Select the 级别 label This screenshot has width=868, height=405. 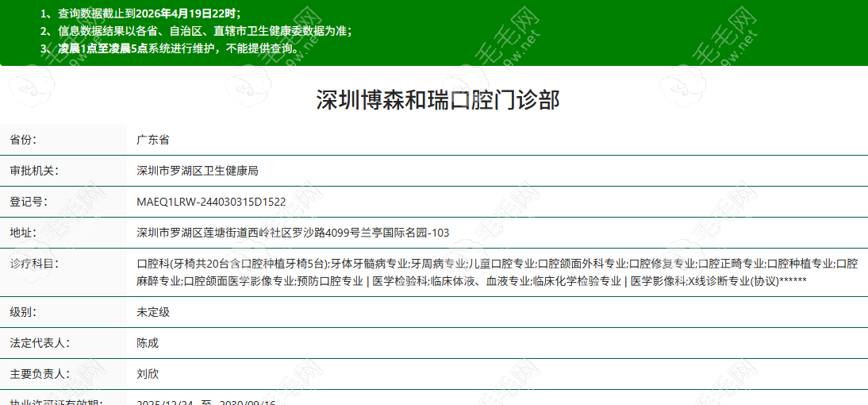23,312
